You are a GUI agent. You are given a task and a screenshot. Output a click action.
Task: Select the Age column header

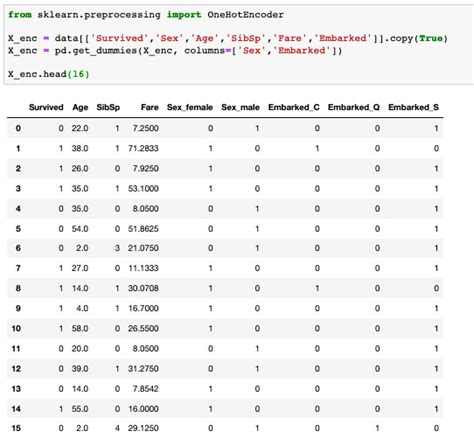click(80, 107)
